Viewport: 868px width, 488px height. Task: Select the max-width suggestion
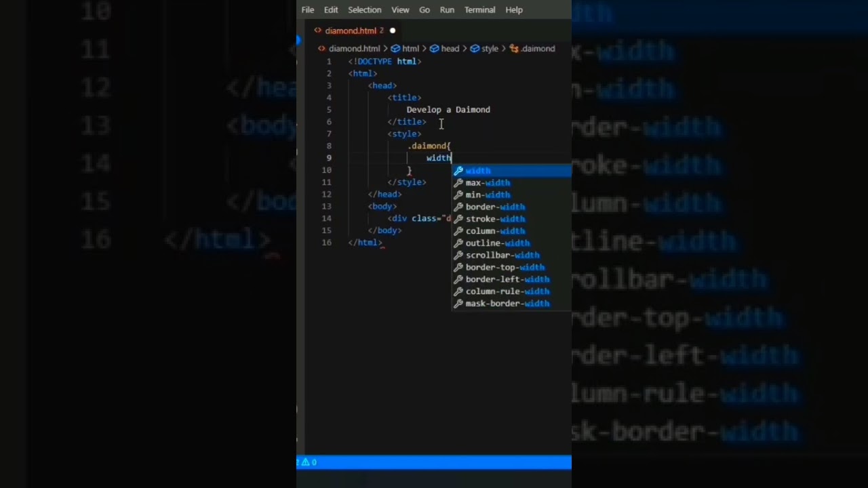tap(513, 183)
